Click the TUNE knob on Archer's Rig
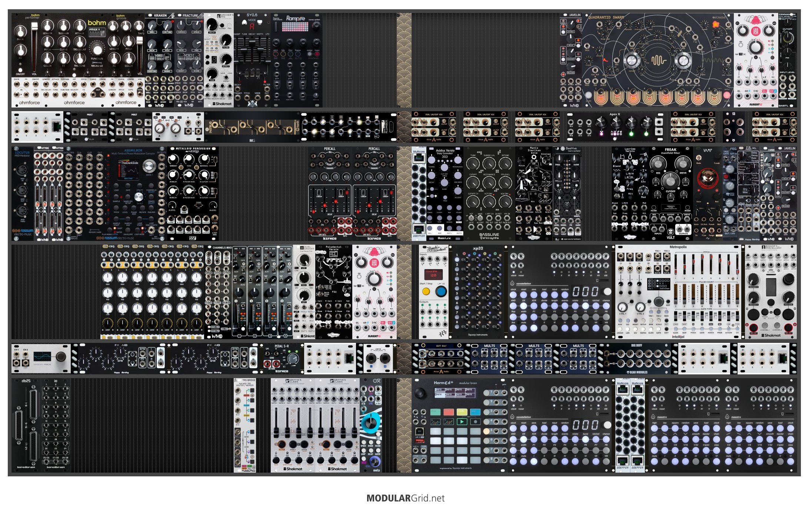This screenshot has width=812, height=506. [212, 73]
